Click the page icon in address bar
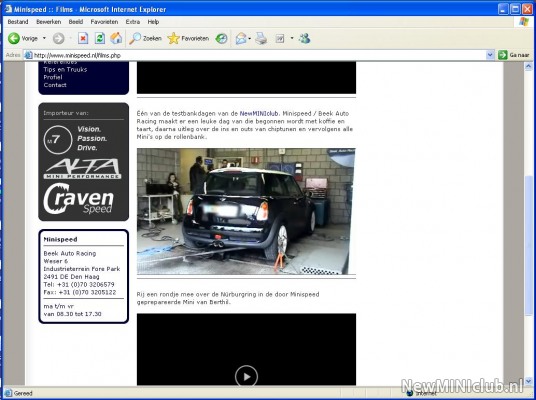 click(28, 55)
